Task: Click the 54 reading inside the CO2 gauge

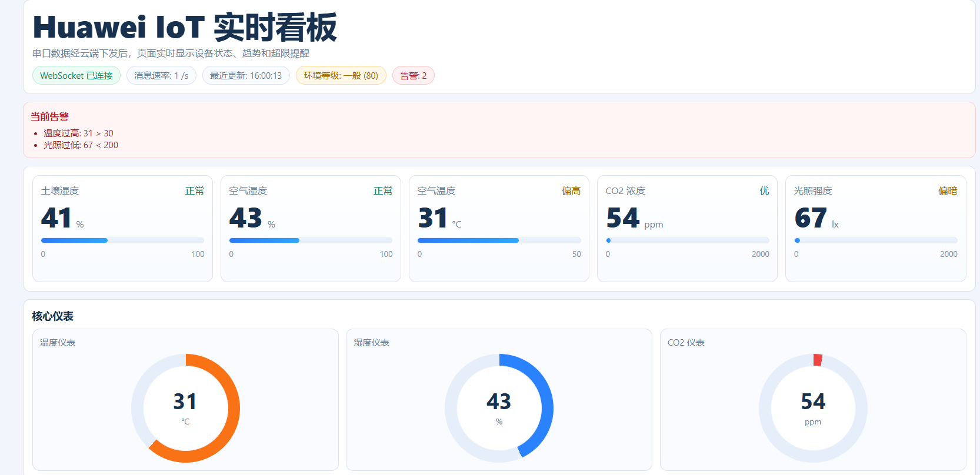Action: (x=813, y=402)
